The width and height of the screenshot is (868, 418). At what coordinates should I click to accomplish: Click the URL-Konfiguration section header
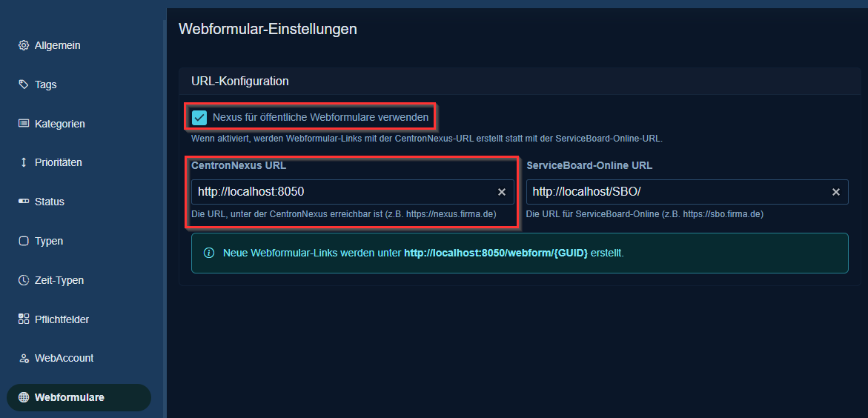(x=240, y=82)
